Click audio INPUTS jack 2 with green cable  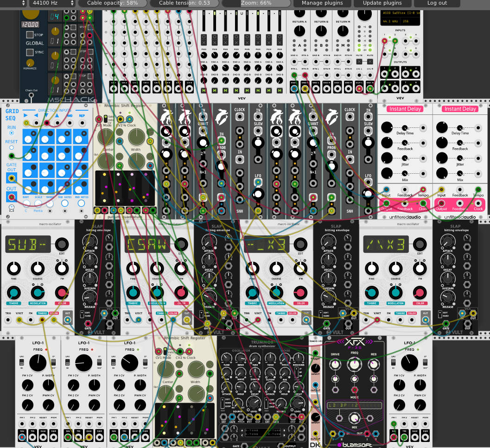395,41
